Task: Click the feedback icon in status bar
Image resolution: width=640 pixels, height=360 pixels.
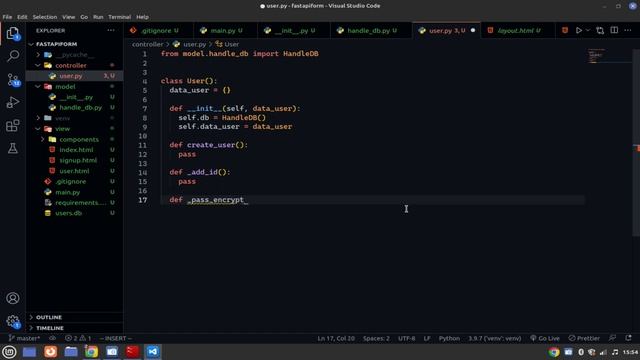Action: [612, 338]
